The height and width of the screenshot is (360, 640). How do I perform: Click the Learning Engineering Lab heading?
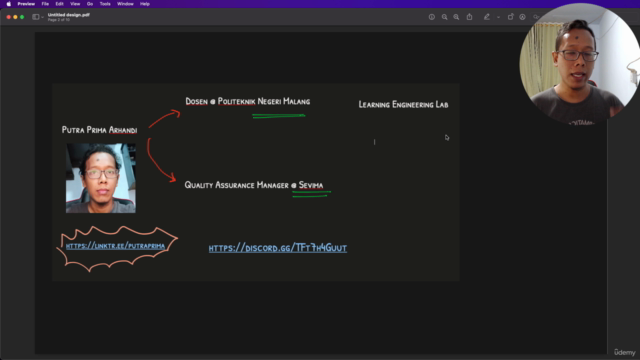[403, 104]
